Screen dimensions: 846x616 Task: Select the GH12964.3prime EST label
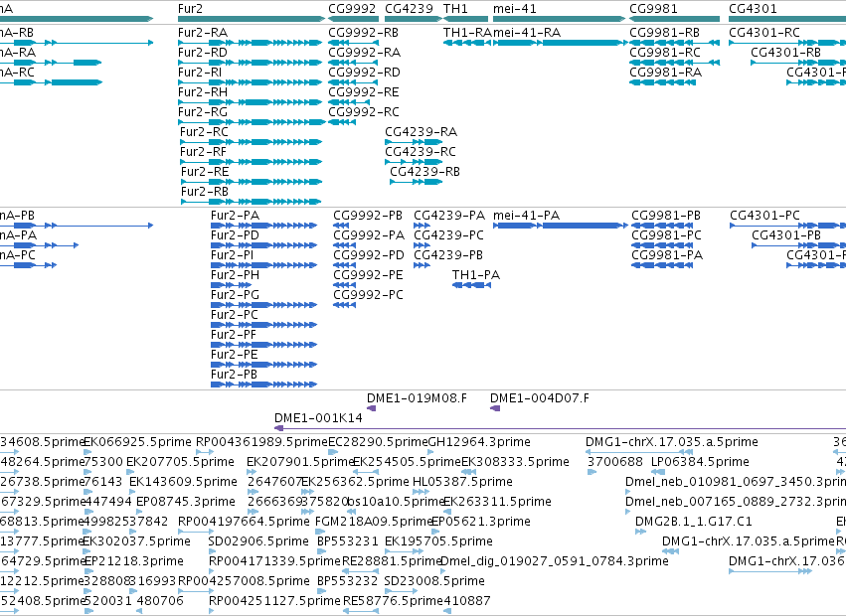(479, 442)
